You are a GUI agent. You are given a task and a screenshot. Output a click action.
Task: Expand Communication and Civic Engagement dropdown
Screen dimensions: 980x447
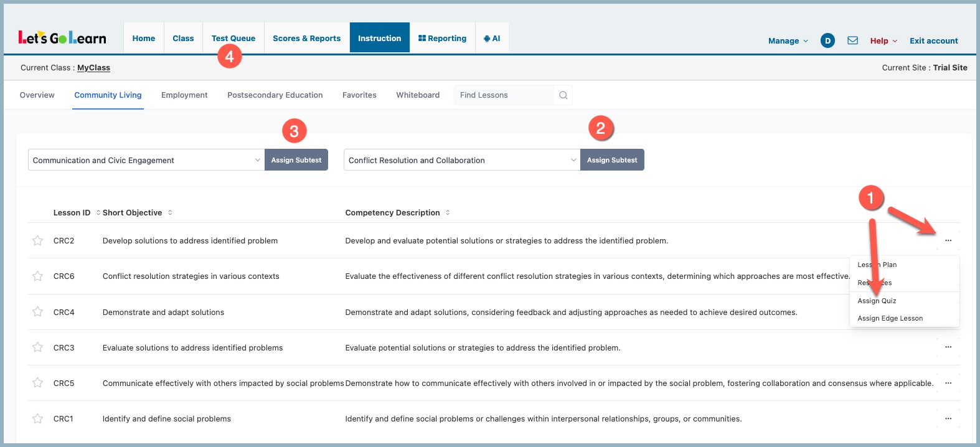pyautogui.click(x=146, y=160)
